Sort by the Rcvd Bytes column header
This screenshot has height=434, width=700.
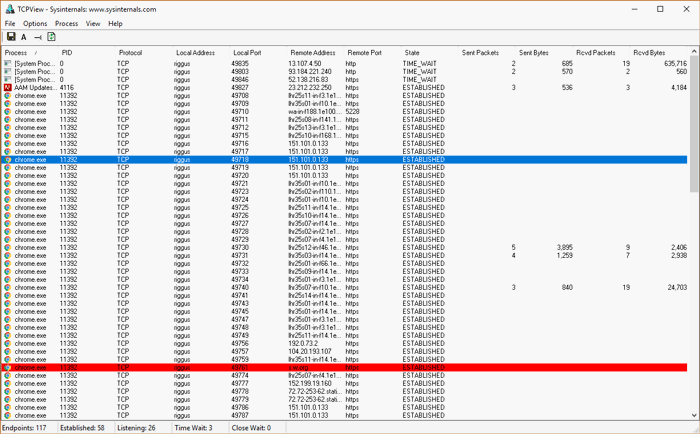pos(658,53)
